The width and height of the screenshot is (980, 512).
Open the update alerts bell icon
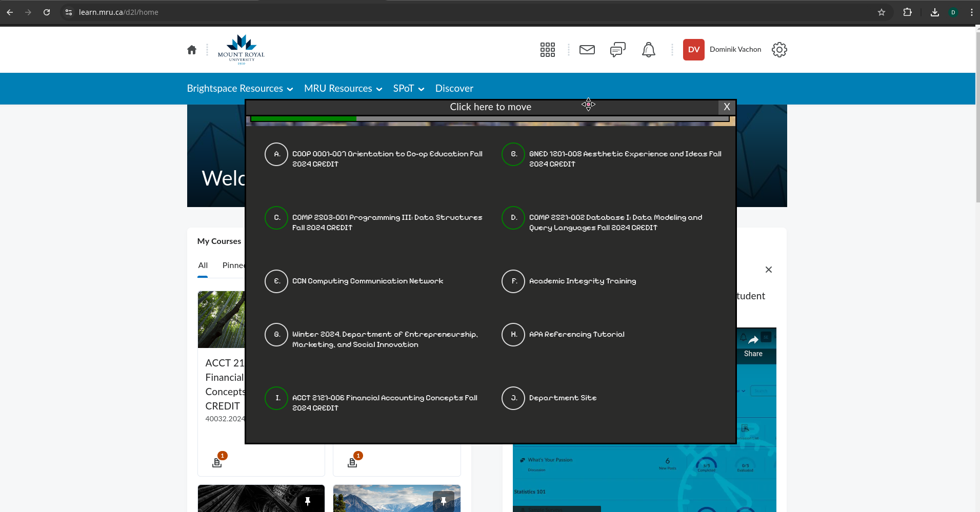tap(649, 50)
